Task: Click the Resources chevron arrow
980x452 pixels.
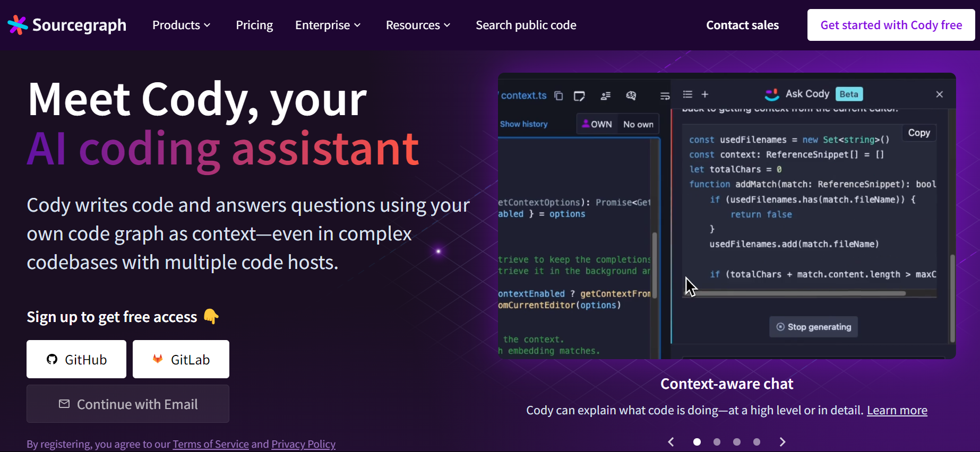Action: click(447, 25)
